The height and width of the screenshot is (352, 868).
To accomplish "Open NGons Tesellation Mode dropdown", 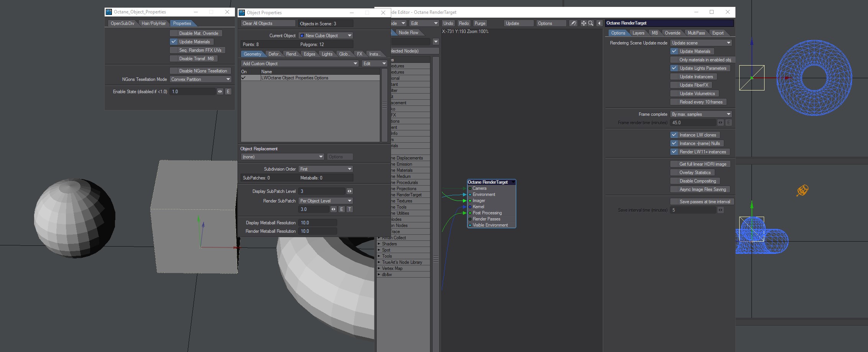I will [x=200, y=79].
